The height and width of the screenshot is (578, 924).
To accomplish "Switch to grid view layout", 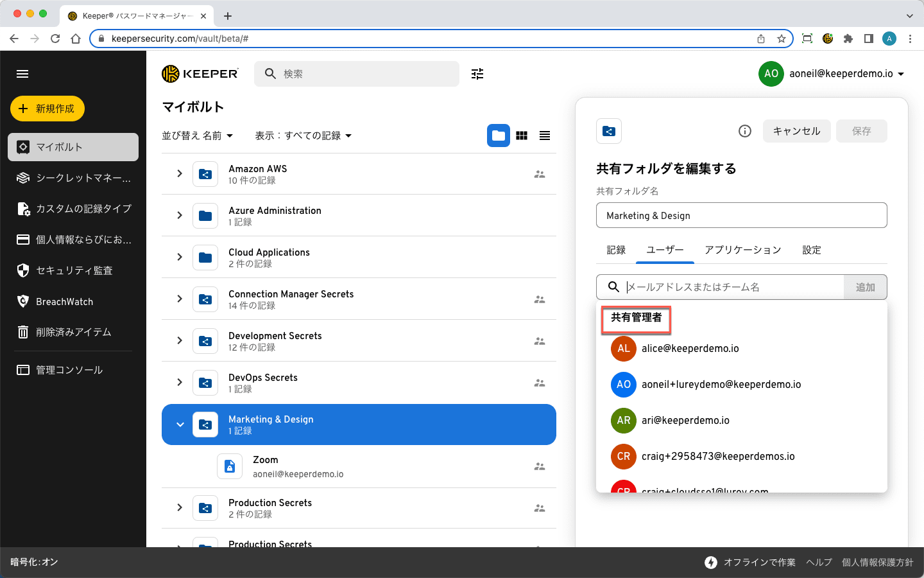I will pyautogui.click(x=522, y=136).
